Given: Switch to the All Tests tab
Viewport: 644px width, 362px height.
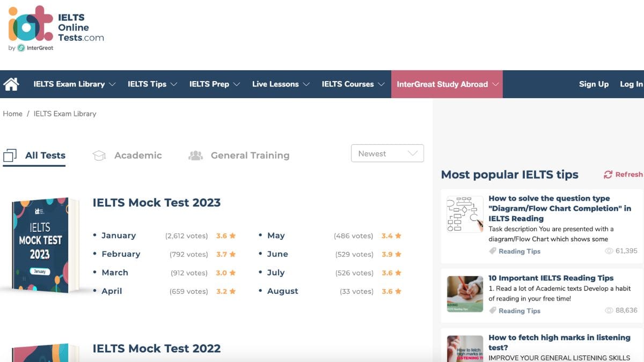Looking at the screenshot, I should [34, 156].
